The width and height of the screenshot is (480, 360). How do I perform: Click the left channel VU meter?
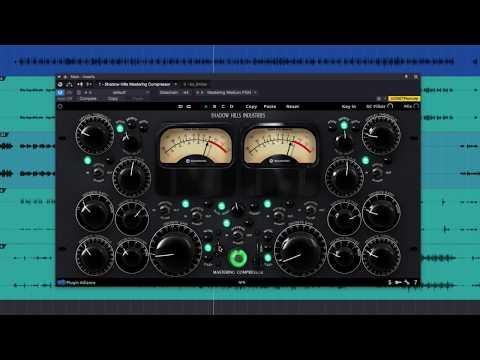(x=196, y=146)
